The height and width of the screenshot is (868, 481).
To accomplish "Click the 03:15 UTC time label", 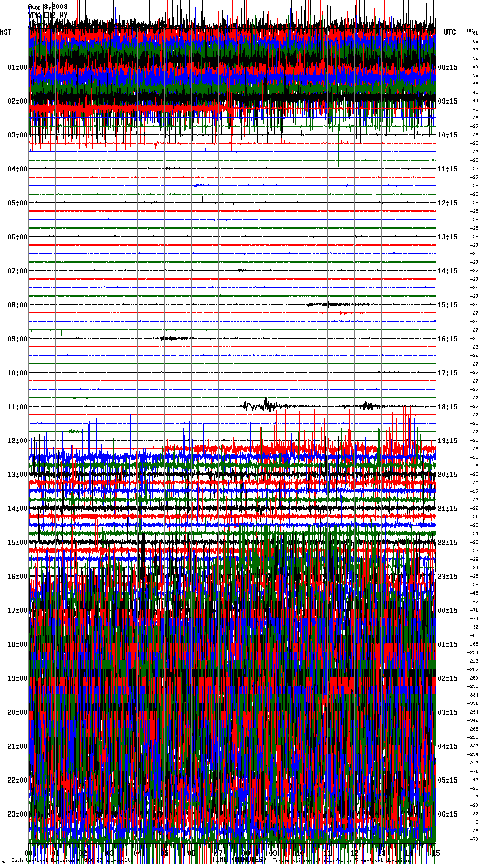I will pos(448,712).
